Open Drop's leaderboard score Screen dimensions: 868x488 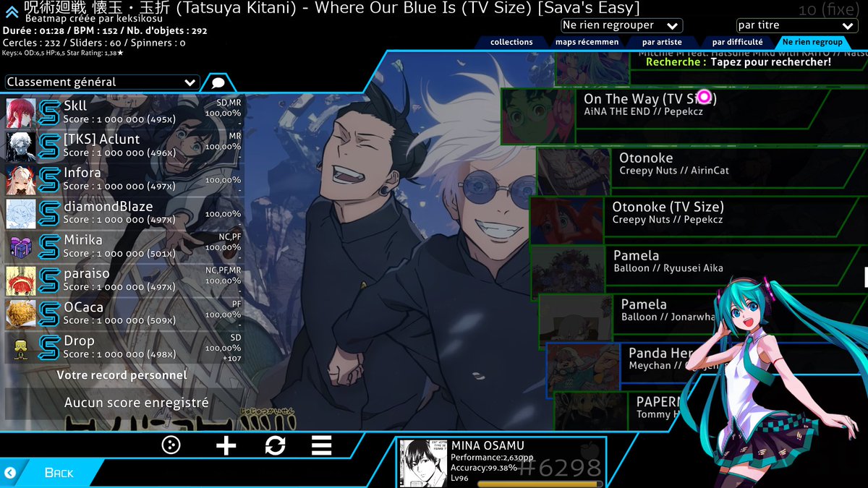pyautogui.click(x=124, y=348)
